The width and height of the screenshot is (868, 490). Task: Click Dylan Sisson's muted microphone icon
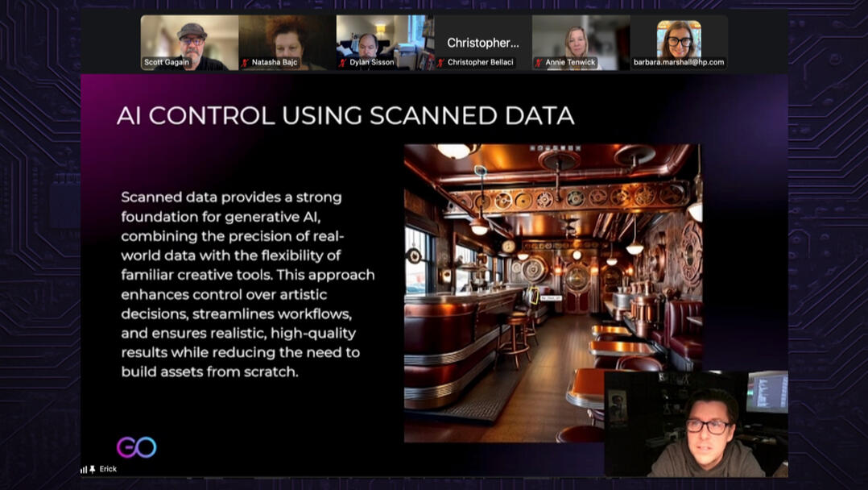click(342, 63)
